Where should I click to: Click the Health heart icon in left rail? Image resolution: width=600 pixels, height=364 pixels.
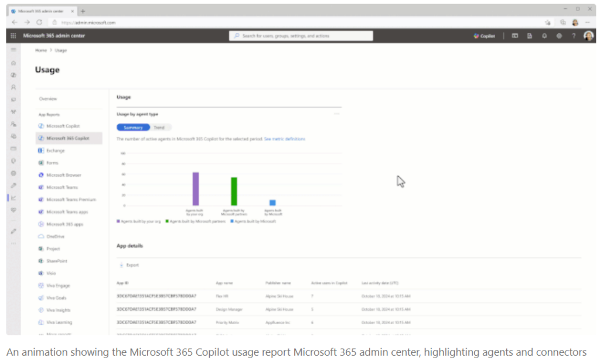click(13, 210)
